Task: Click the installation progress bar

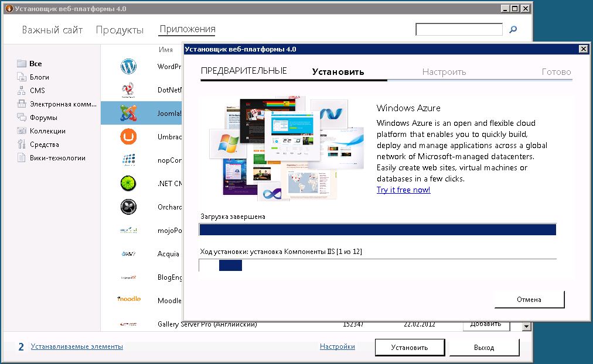Action: pyautogui.click(x=377, y=265)
